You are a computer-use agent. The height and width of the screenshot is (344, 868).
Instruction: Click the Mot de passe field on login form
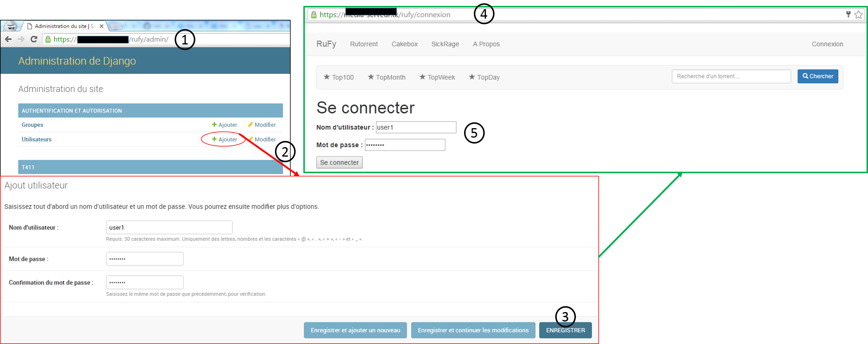(405, 145)
